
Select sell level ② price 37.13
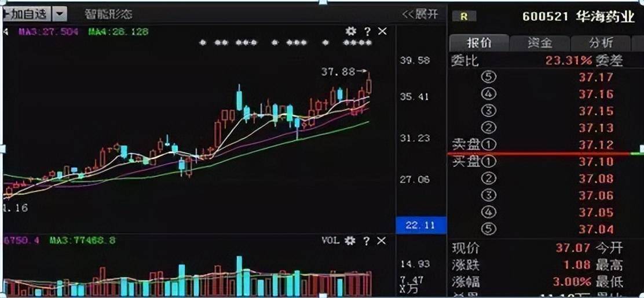(x=596, y=128)
